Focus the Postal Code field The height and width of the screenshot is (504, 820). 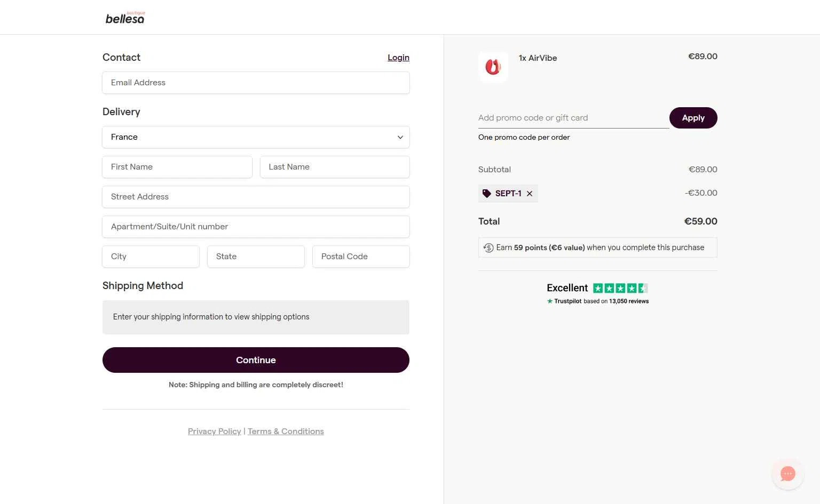361,257
